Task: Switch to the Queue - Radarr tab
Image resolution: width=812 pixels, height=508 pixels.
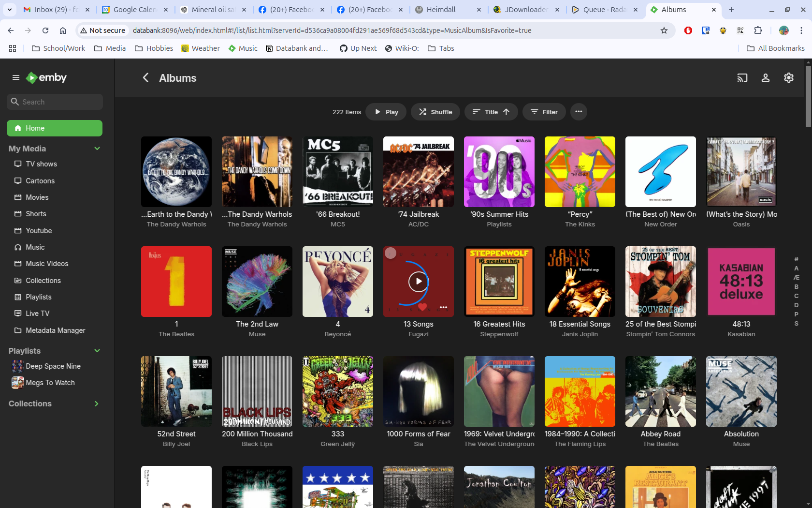Action: point(605,10)
